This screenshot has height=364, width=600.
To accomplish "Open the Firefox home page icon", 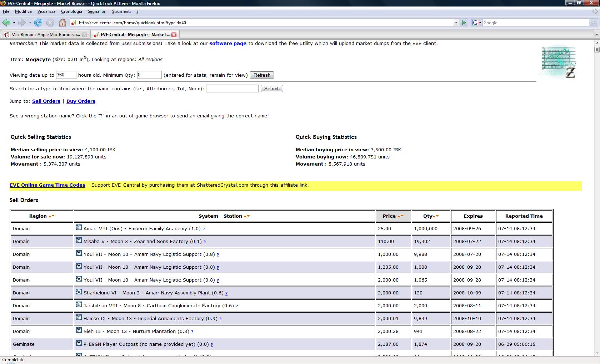I will coord(62,23).
